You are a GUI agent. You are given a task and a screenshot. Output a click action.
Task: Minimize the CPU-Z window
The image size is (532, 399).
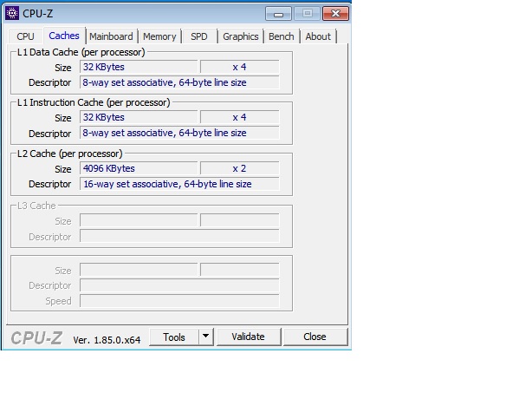coord(278,14)
